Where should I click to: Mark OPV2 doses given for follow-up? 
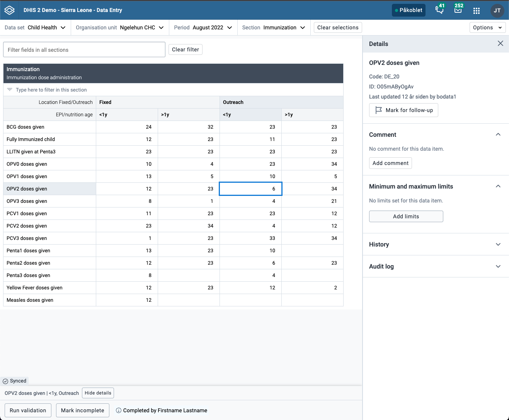(403, 110)
